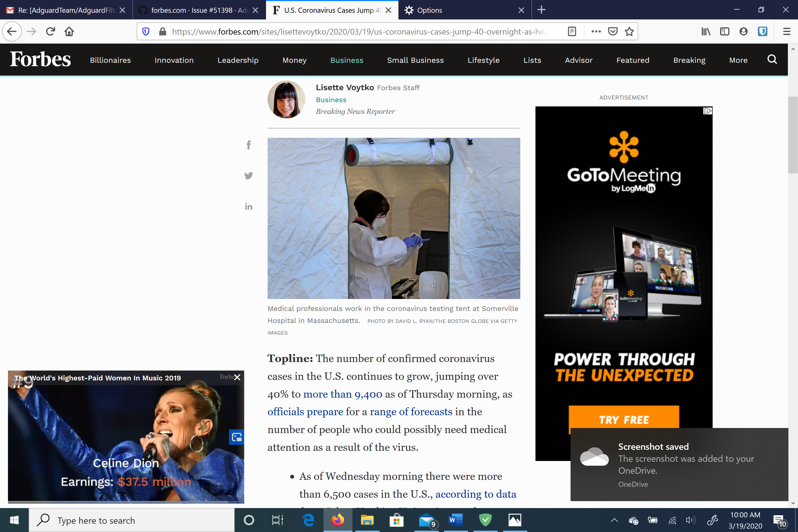Viewport: 798px width, 532px height.
Task: Open volume control in system tray
Action: [x=691, y=520]
